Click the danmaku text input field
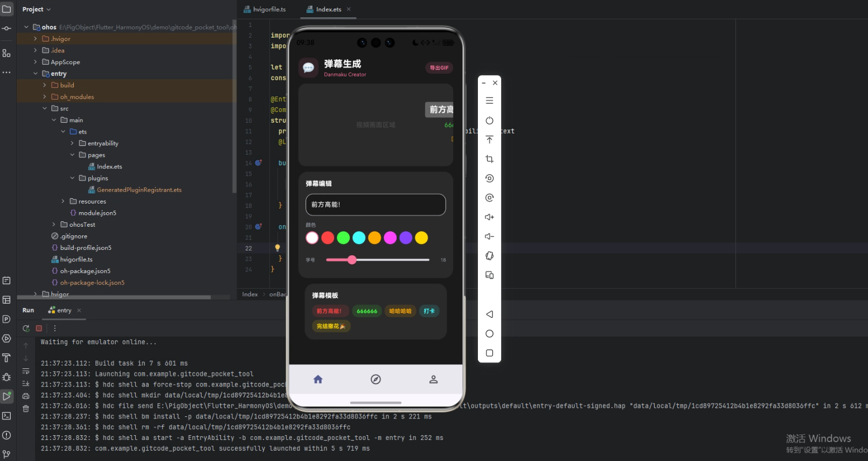The height and width of the screenshot is (461, 868). pyautogui.click(x=376, y=205)
